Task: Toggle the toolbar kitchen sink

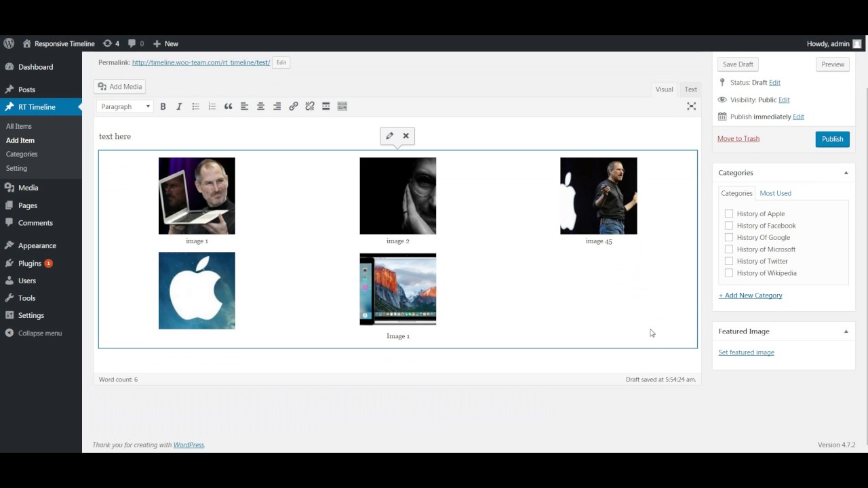Action: (x=342, y=106)
